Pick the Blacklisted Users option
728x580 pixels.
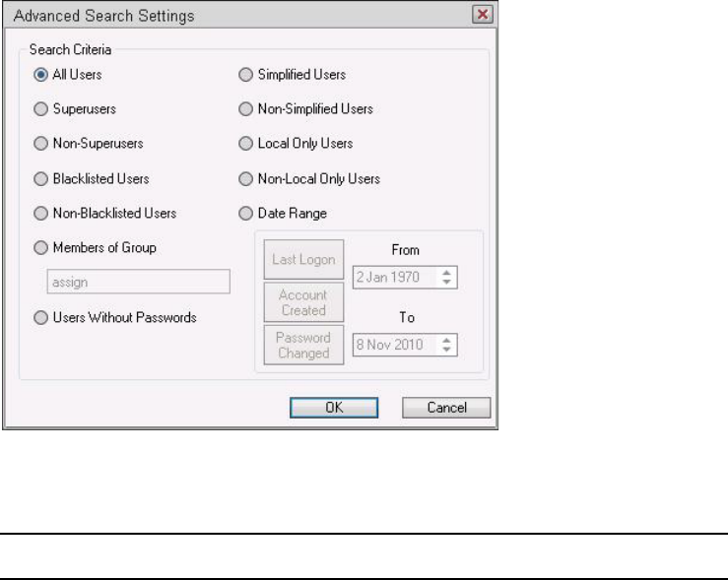click(40, 179)
